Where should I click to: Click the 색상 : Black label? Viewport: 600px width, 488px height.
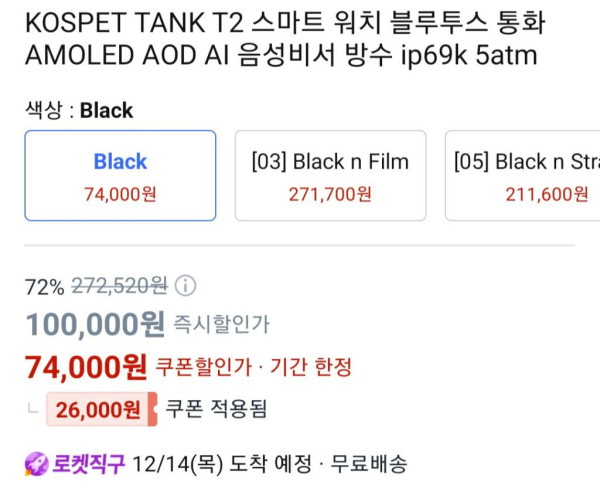pos(79,110)
